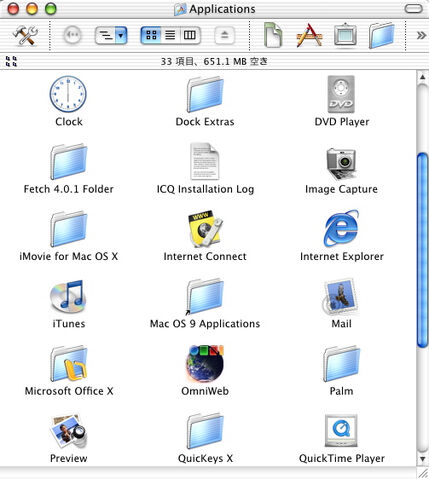Image resolution: width=429 pixels, height=479 pixels.
Task: Click the Documents toolbar icon
Action: tap(273, 35)
